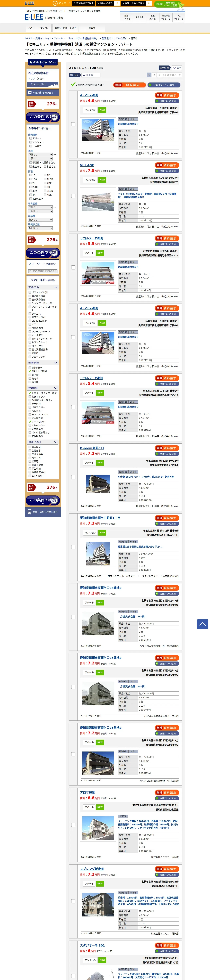The height and width of the screenshot is (980, 210).
Task: Open 土地(売り地) in top navigation
Action: pos(152,17)
